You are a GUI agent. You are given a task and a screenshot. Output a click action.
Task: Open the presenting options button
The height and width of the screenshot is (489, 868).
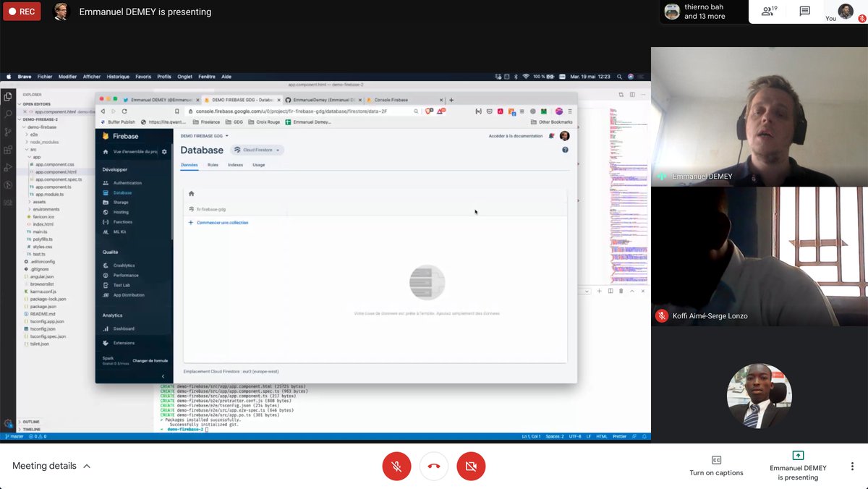coord(798,466)
